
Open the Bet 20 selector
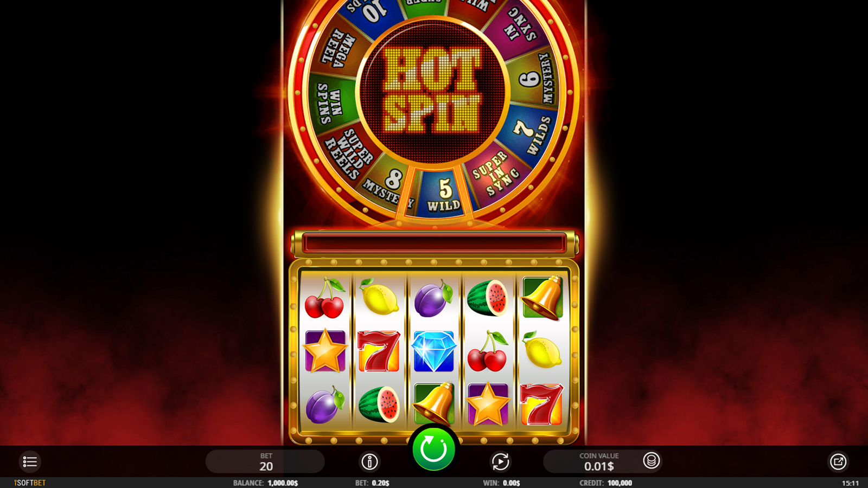265,461
